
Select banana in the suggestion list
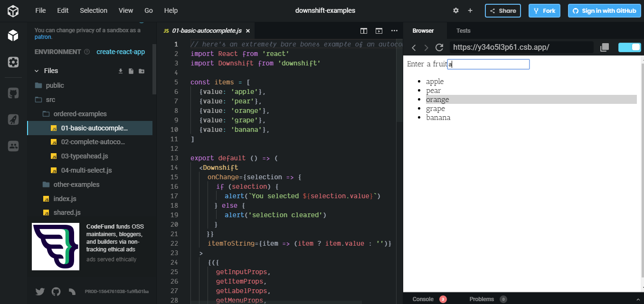(531, 118)
